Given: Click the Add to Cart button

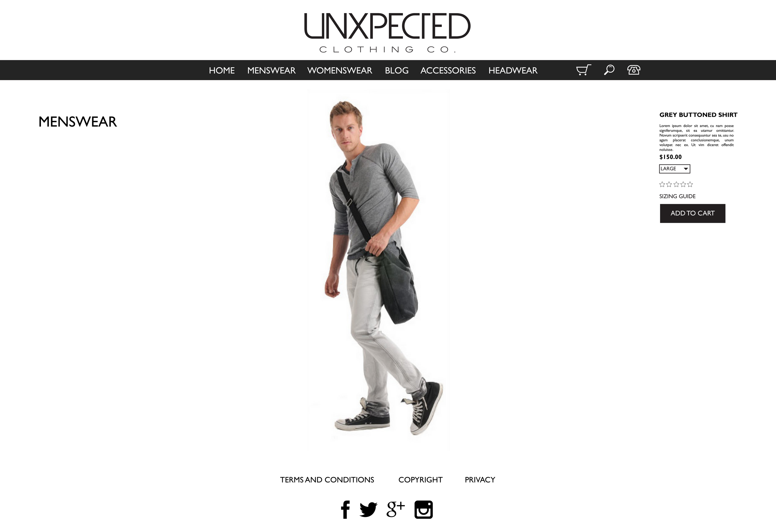Looking at the screenshot, I should click(x=693, y=214).
